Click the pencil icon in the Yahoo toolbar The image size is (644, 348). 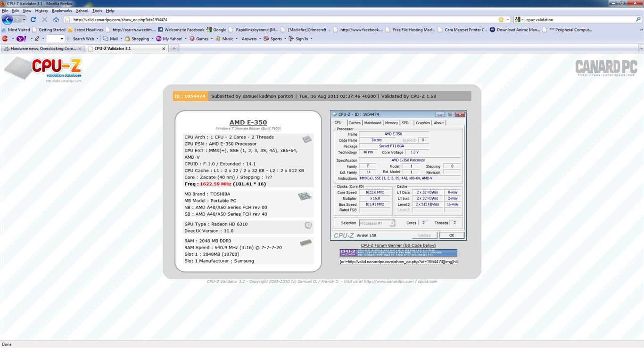click(x=37, y=39)
